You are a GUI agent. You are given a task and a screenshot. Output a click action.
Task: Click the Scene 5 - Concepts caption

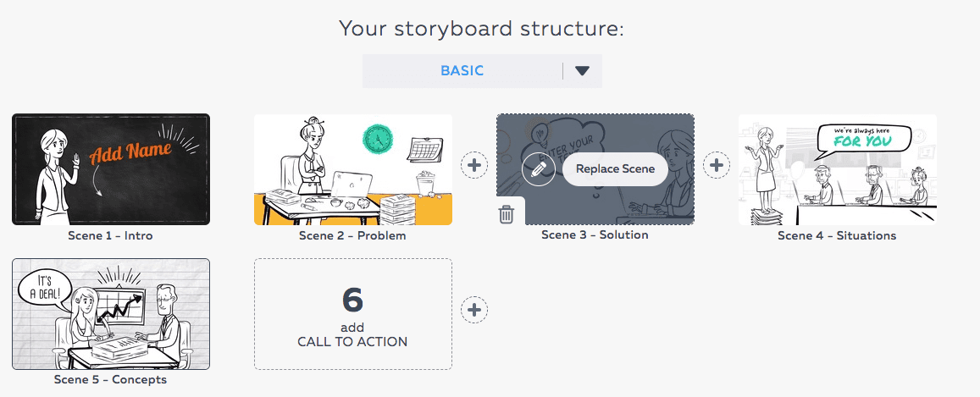pyautogui.click(x=110, y=380)
